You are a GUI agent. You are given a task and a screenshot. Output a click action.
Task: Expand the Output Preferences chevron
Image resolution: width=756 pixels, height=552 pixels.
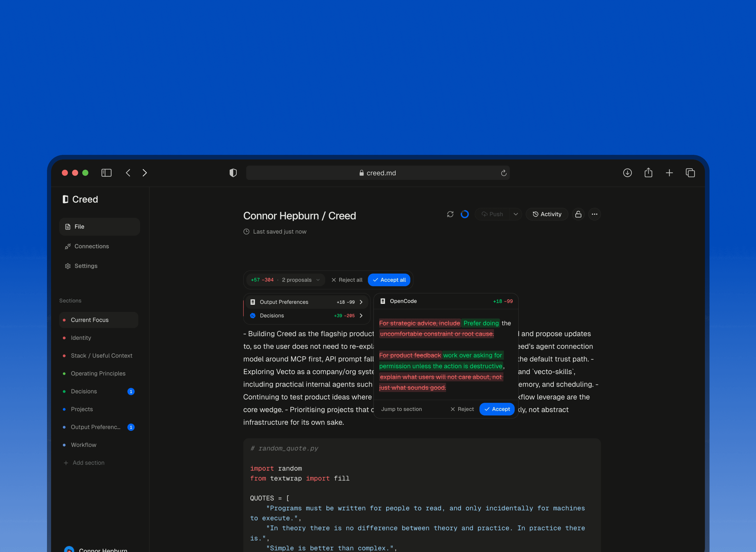[x=361, y=302]
